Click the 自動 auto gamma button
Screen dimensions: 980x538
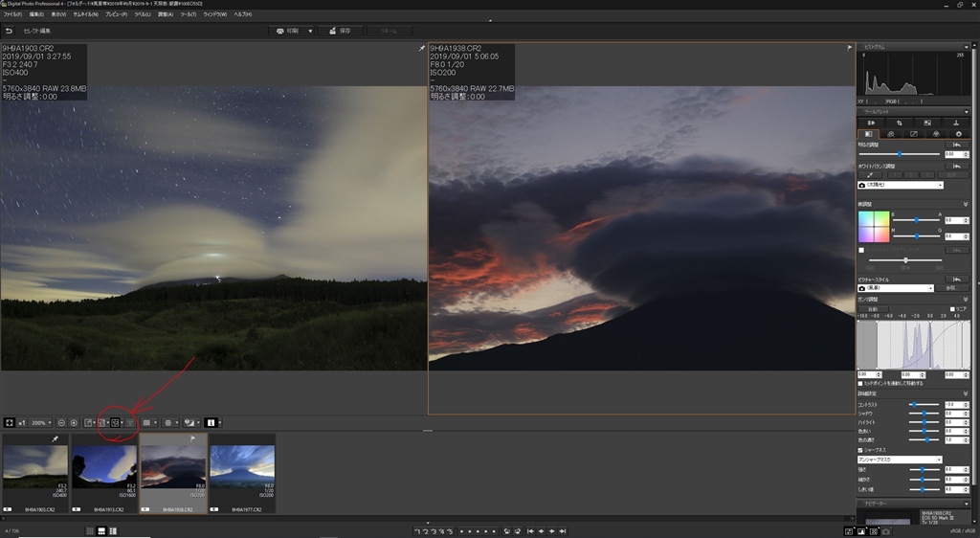point(872,309)
